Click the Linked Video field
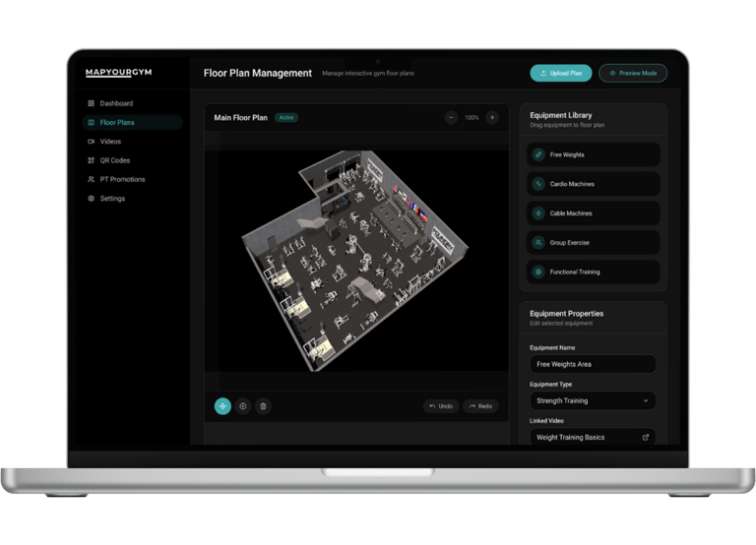756x545 pixels. [x=593, y=438]
